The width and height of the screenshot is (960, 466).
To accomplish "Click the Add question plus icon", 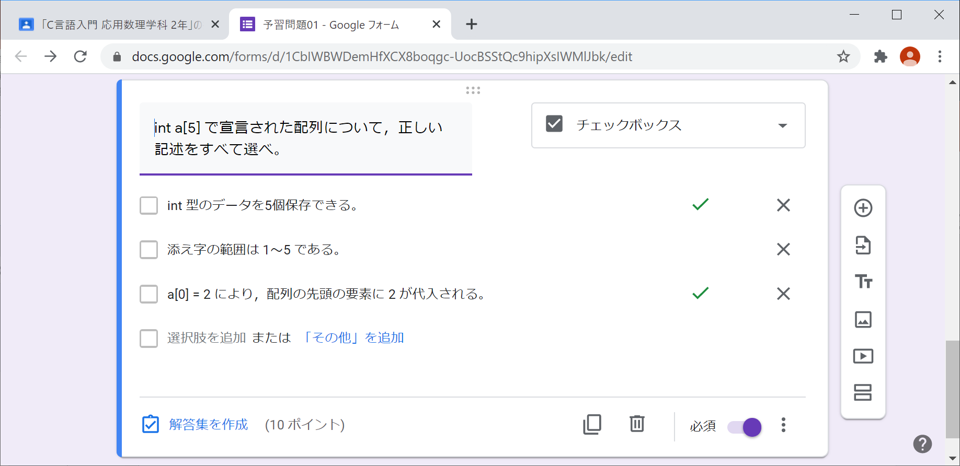I will click(863, 208).
